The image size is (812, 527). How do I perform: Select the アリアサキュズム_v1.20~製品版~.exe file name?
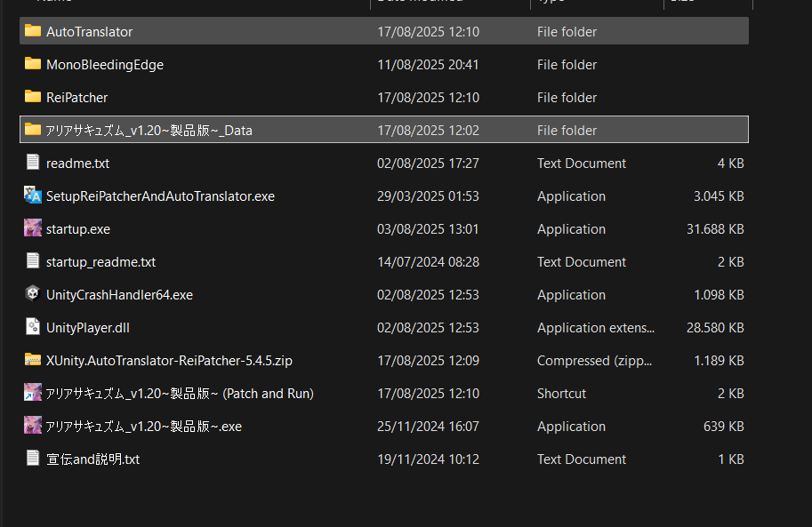tap(143, 427)
